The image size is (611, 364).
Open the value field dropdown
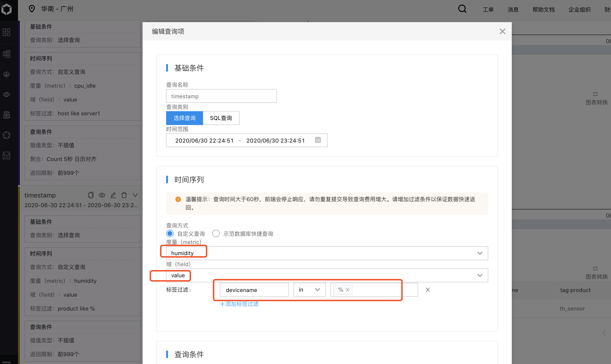coord(327,275)
